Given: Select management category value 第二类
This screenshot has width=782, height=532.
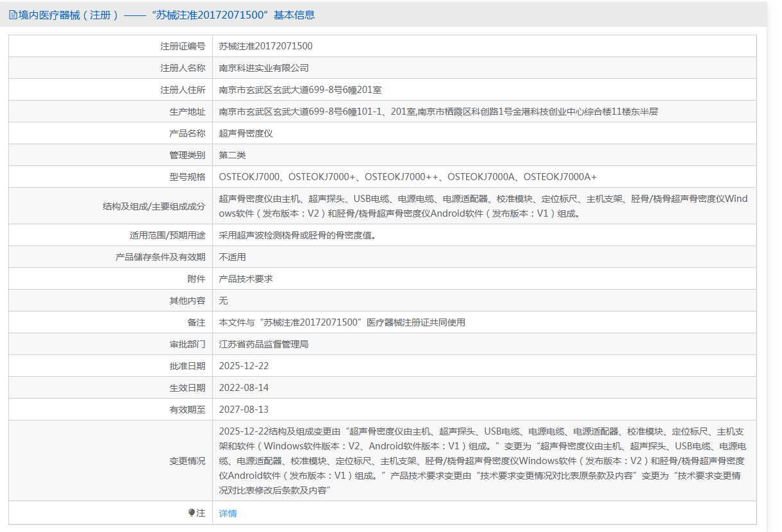Looking at the screenshot, I should [x=232, y=155].
